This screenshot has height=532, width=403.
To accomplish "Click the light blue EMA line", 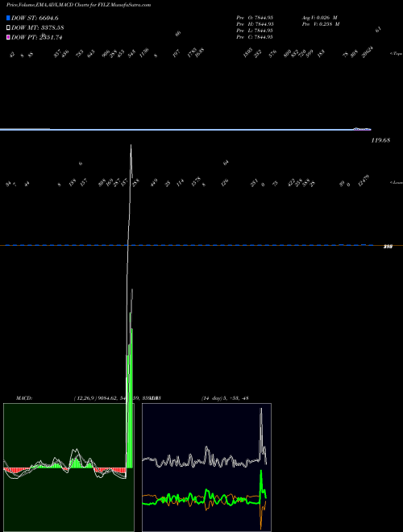I will tap(185, 130).
